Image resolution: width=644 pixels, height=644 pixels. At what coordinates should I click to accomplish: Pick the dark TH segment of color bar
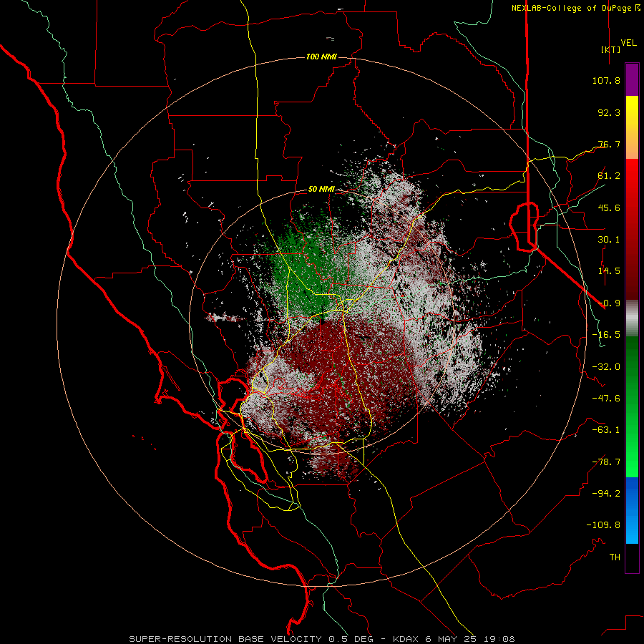pyautogui.click(x=632, y=558)
